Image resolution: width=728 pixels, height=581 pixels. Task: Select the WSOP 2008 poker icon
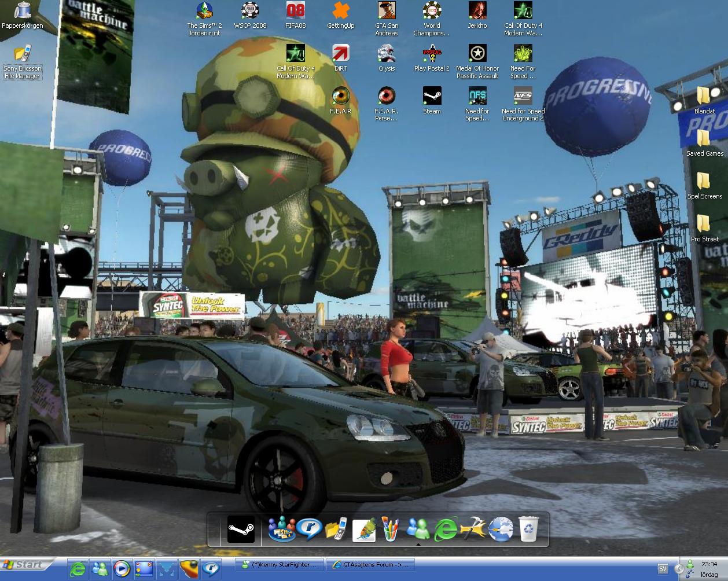(x=250, y=11)
